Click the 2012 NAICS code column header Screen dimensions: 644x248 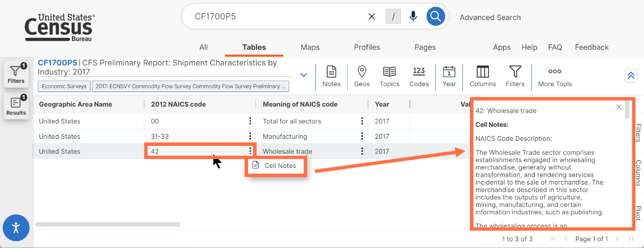point(179,104)
